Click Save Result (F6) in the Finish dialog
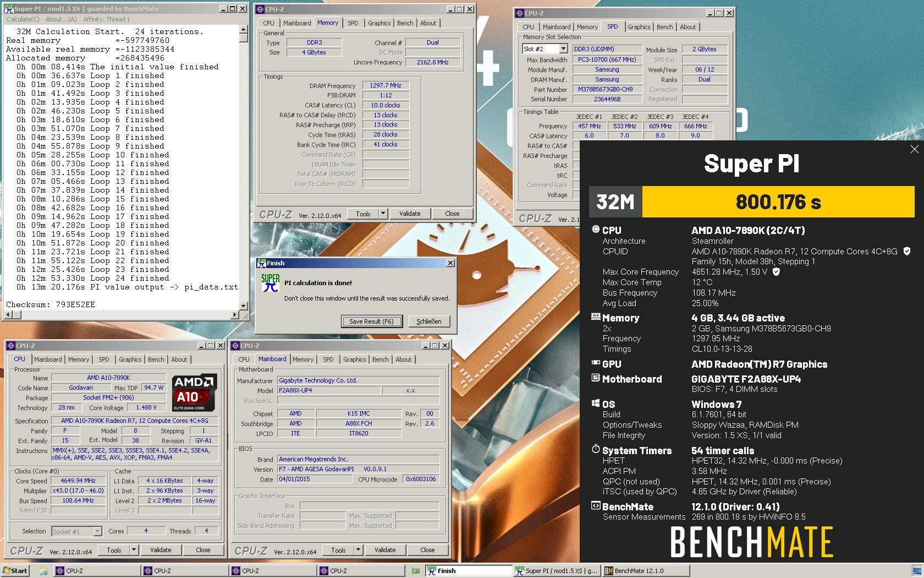This screenshot has width=924, height=578. point(372,321)
